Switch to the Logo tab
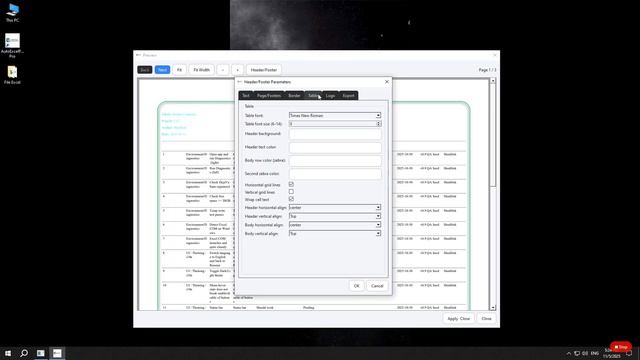640x360 pixels. click(x=330, y=96)
